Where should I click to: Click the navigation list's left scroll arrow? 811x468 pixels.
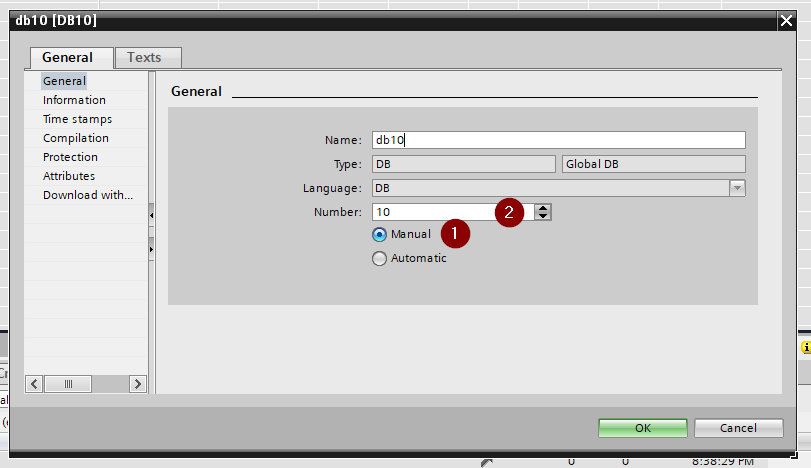click(x=34, y=384)
